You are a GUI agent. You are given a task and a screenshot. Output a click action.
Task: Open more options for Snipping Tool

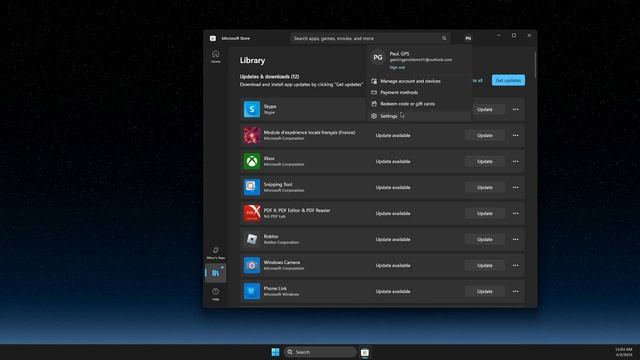tap(516, 187)
